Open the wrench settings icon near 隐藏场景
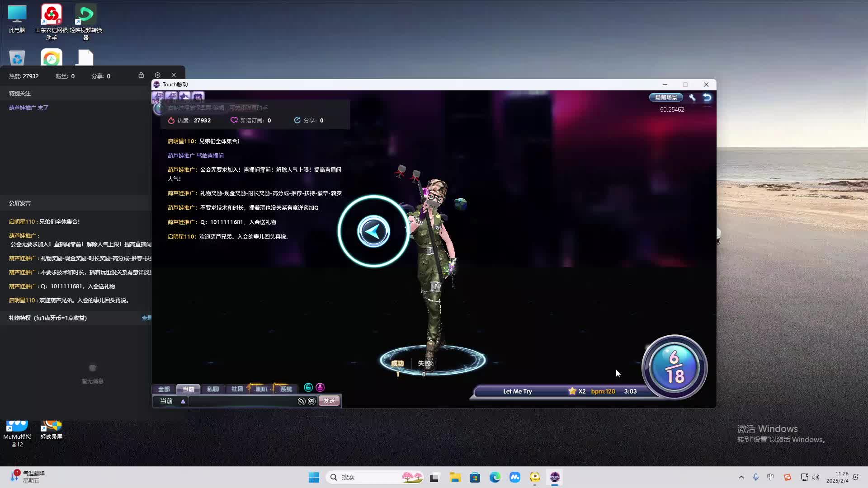The height and width of the screenshot is (488, 868). coord(693,97)
